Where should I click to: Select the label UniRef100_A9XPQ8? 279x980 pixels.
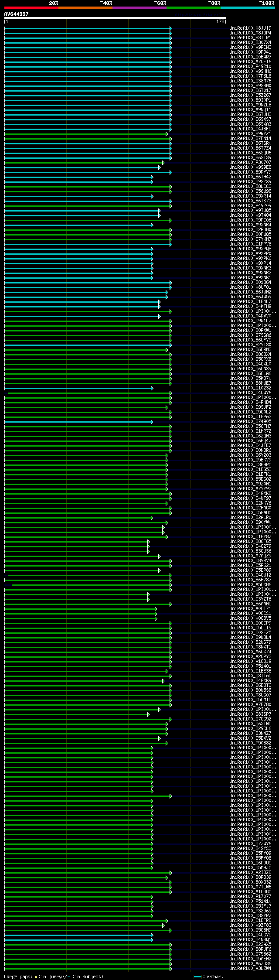coord(250,249)
